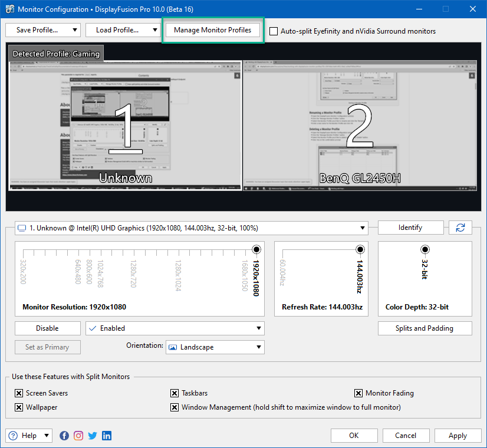Open the Load Profile dropdown arrow
The width and height of the screenshot is (487, 448).
point(154,30)
